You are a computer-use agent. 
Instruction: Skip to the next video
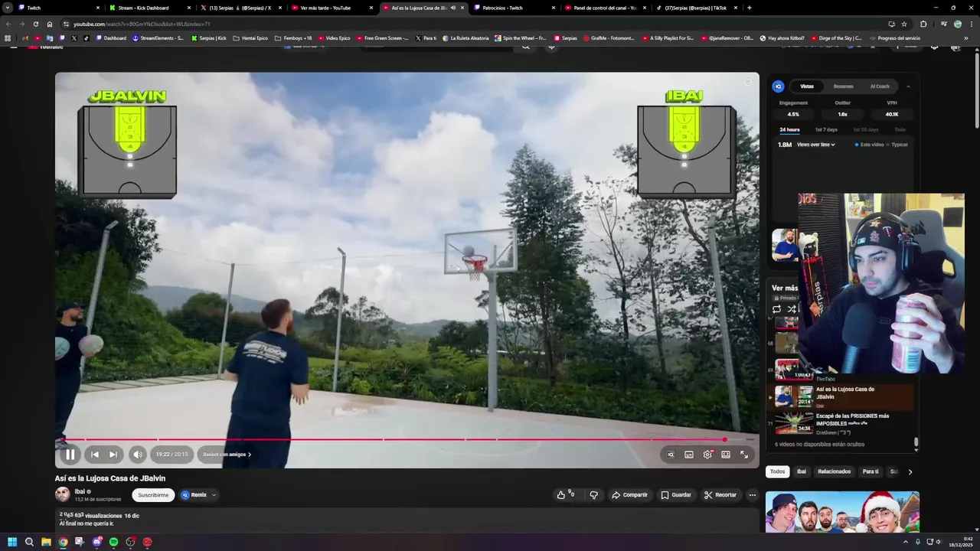click(113, 455)
